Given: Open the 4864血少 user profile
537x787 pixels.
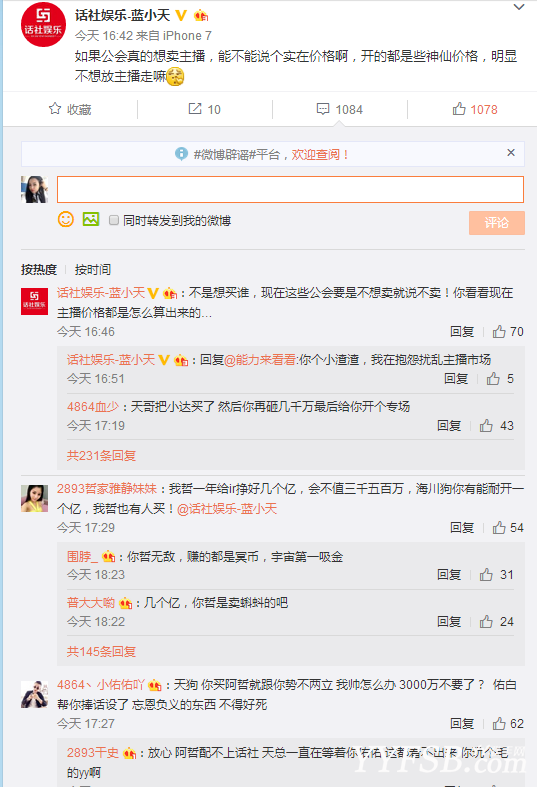Looking at the screenshot, I should (x=93, y=407).
